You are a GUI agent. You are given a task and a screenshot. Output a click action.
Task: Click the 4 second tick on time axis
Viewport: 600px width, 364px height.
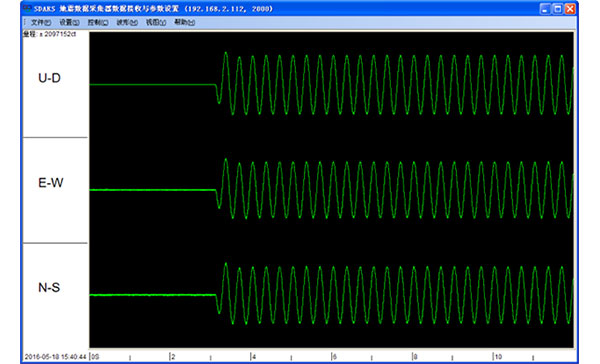point(253,357)
